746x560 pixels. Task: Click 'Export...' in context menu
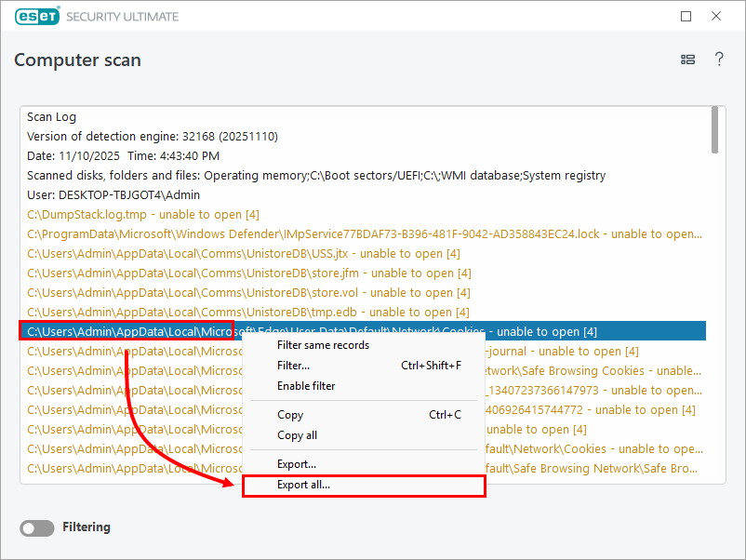click(297, 464)
